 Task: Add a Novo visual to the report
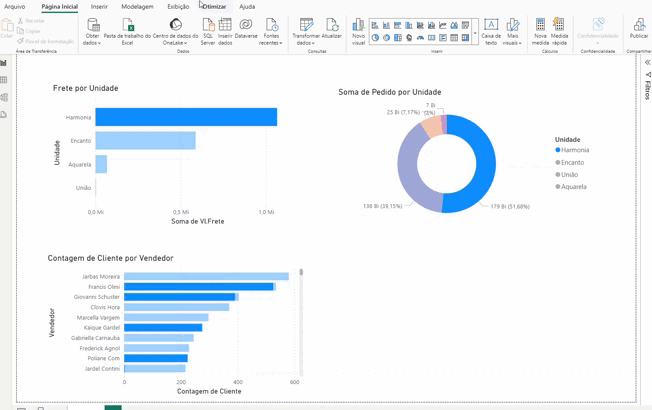358,25
